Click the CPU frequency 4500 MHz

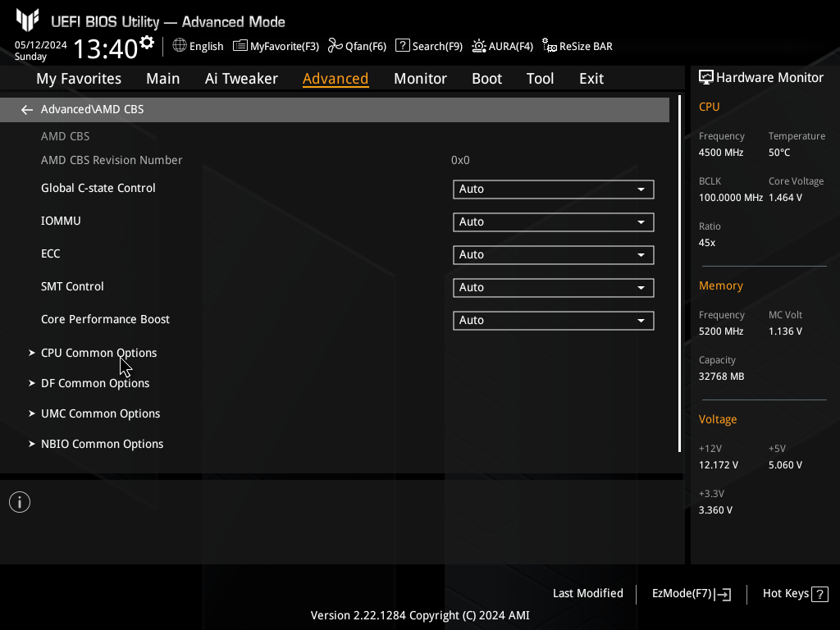coord(720,153)
